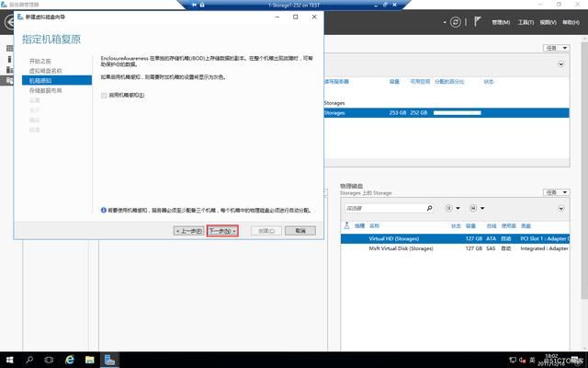
Task: Sort physical disks by 总线 column
Action: 492,225
